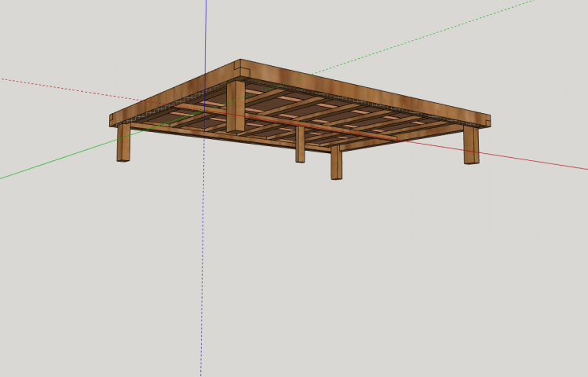Click the solid blue axis above the frame
Viewport: 588px width, 377px height.
point(206,31)
